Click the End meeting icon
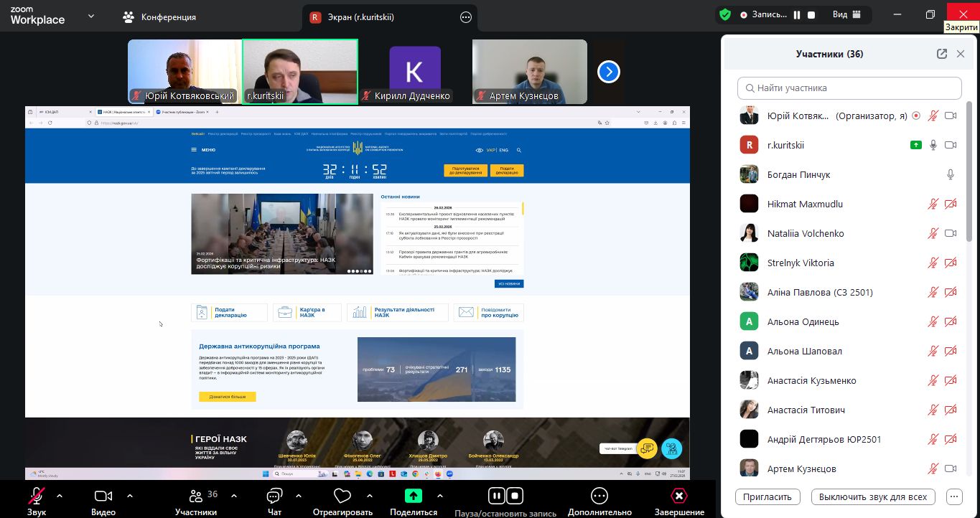Screen dimensions: 980x518 point(679,496)
